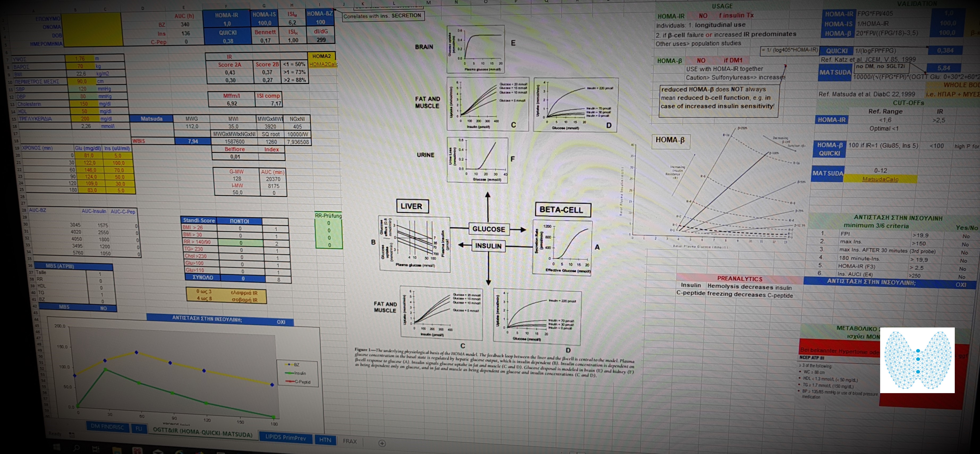
Task: Follow the HOMA2Calc hyperlink
Action: [x=323, y=64]
